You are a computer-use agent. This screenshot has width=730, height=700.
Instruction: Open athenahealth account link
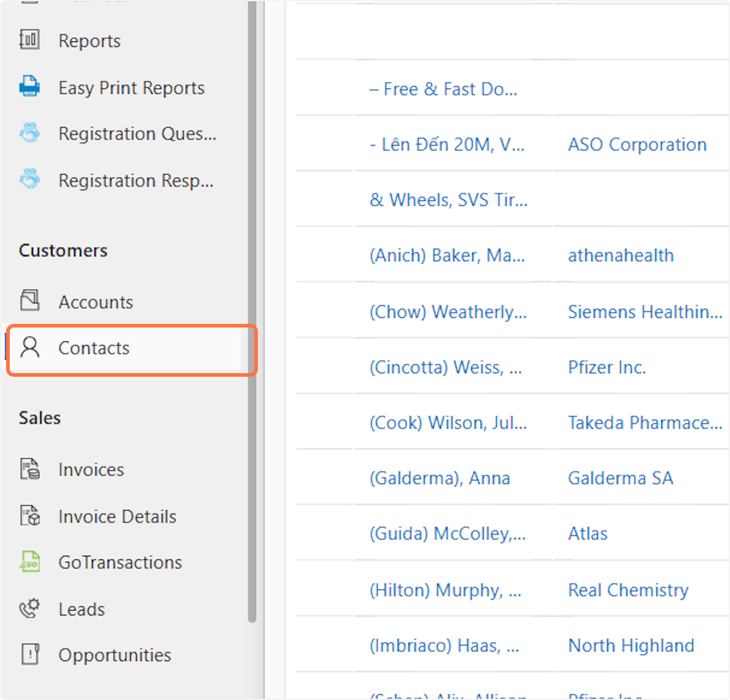click(x=620, y=255)
